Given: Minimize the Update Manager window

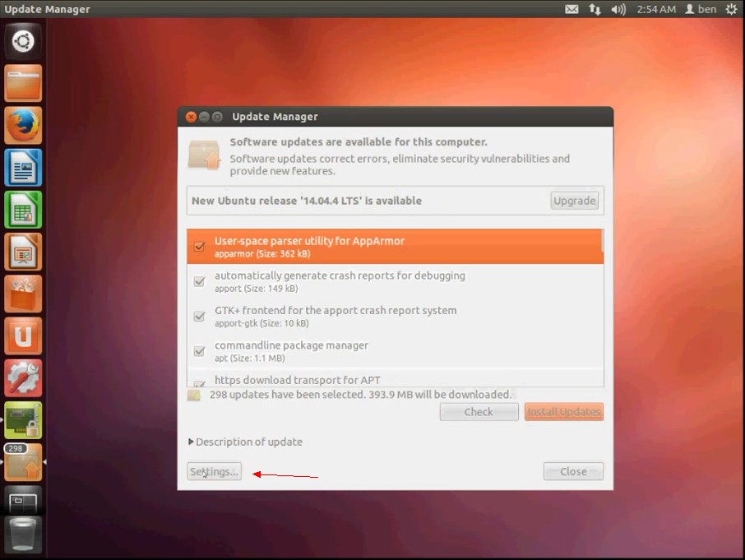Looking at the screenshot, I should (204, 117).
